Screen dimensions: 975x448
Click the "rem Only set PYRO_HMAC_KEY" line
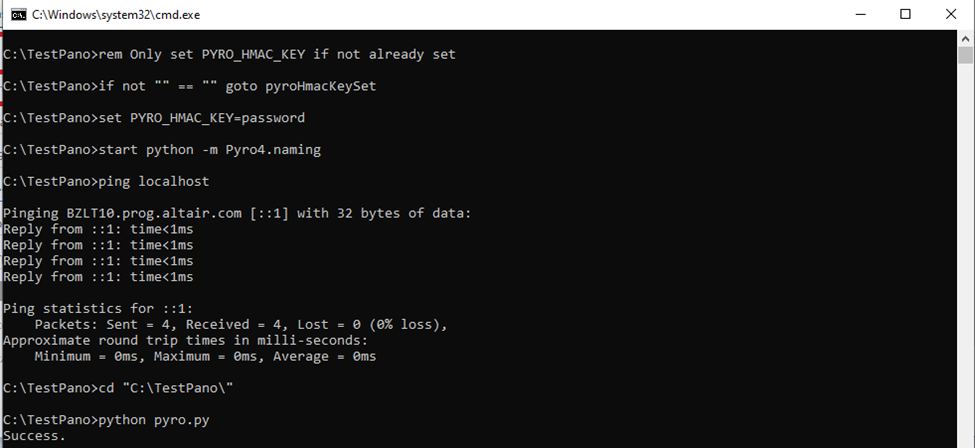tap(229, 54)
